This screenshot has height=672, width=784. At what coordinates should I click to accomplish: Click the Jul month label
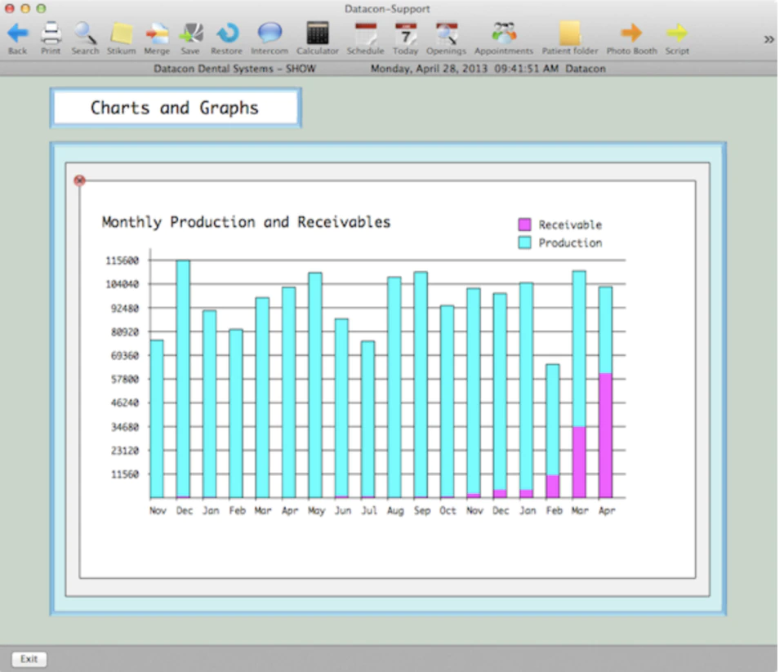pos(369,510)
